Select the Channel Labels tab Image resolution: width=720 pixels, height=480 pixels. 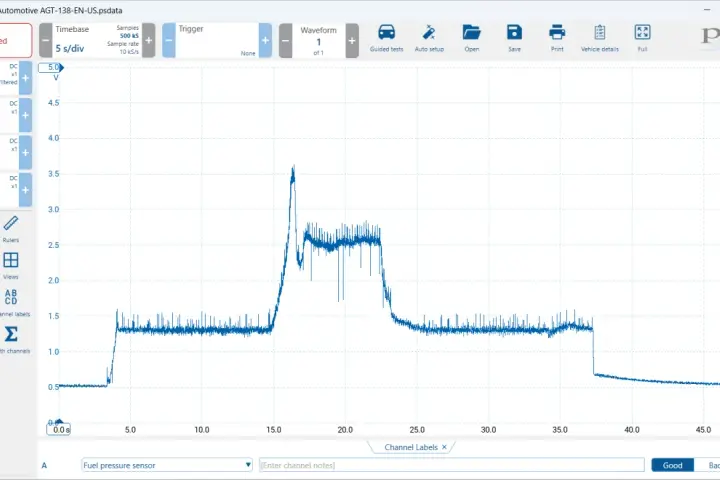pyautogui.click(x=411, y=447)
